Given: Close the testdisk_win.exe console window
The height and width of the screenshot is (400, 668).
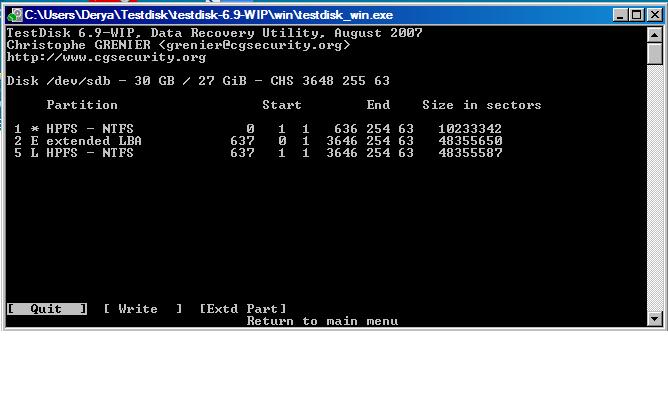Looking at the screenshot, I should point(654,15).
